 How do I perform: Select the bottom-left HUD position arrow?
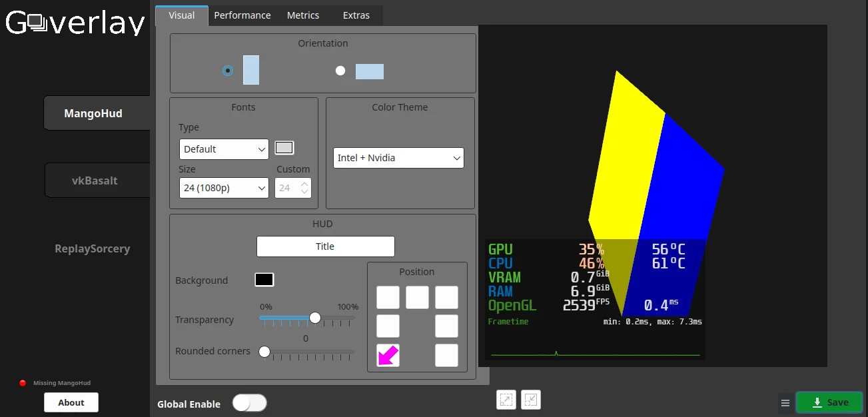tap(388, 356)
